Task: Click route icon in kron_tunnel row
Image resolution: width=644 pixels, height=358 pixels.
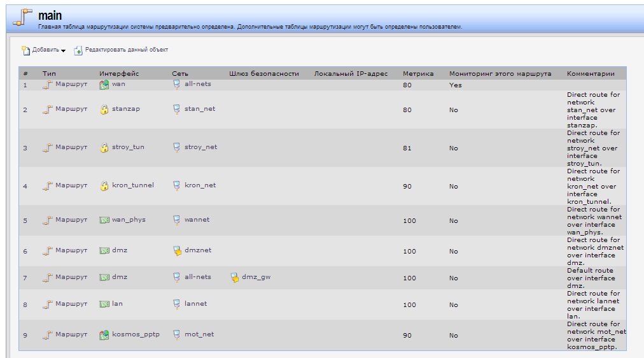Action: (48, 186)
